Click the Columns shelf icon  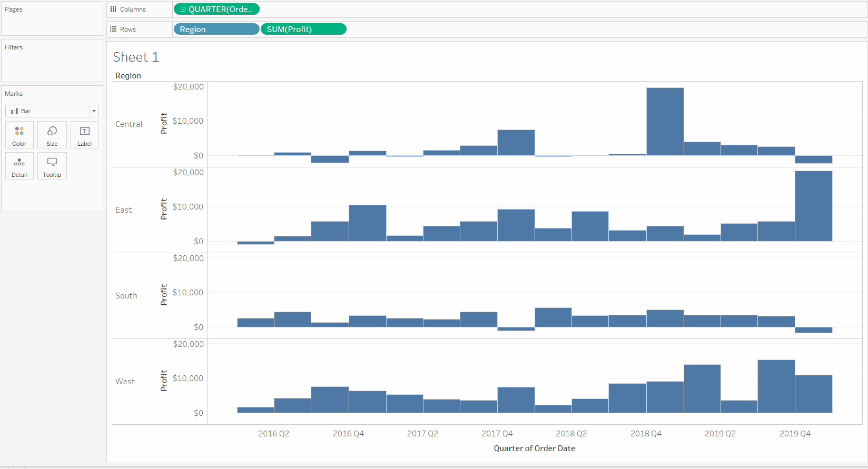tap(113, 9)
